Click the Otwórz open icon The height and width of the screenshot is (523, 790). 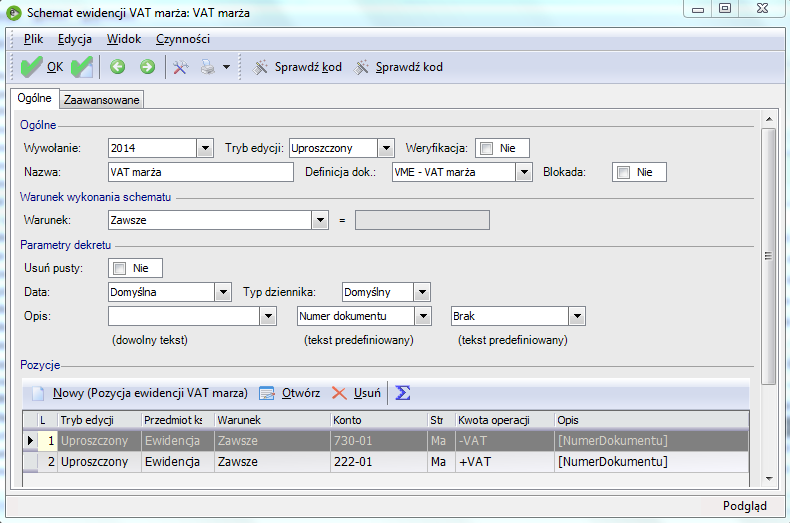click(267, 393)
